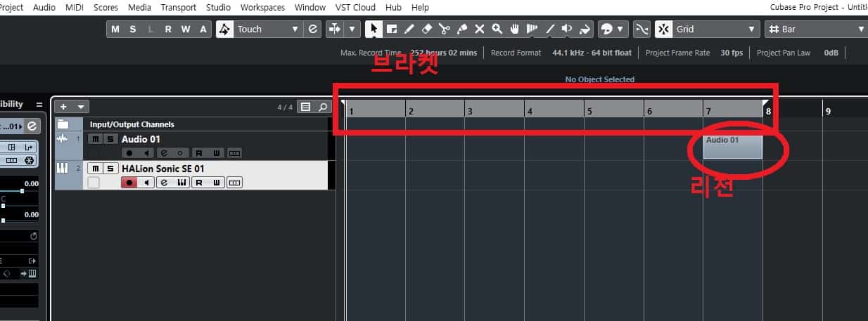Toggle global Mute M state button
868x321 pixels.
pos(115,29)
